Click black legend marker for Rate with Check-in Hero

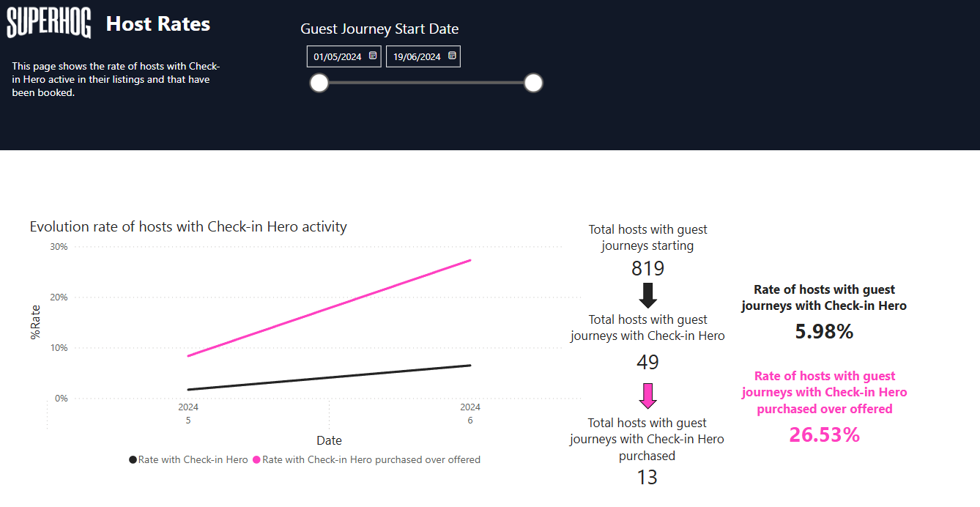click(x=133, y=460)
